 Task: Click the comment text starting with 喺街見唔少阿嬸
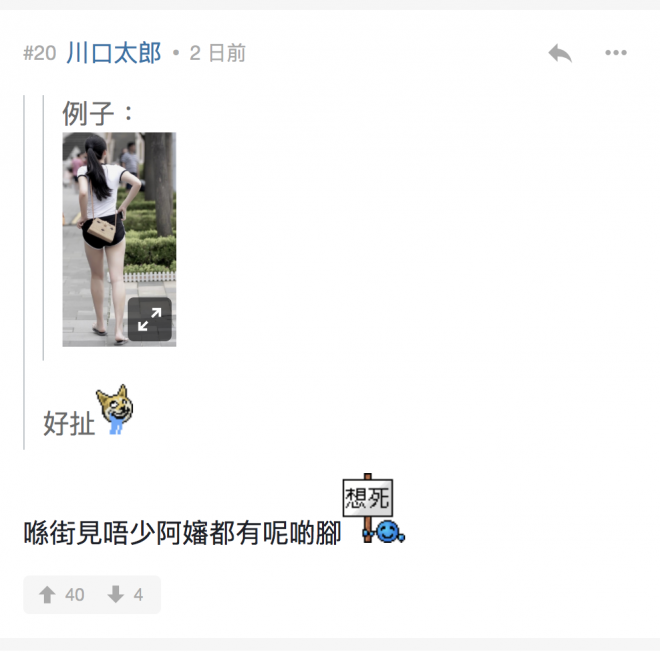coord(182,533)
